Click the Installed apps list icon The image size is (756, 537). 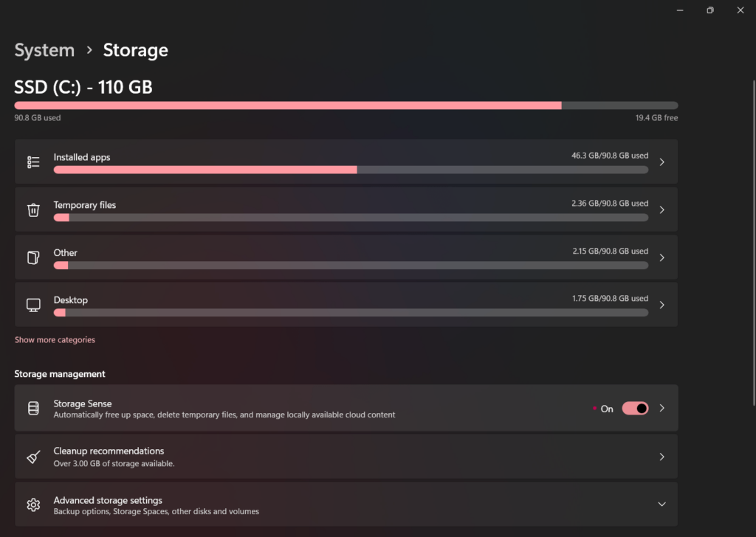click(33, 162)
